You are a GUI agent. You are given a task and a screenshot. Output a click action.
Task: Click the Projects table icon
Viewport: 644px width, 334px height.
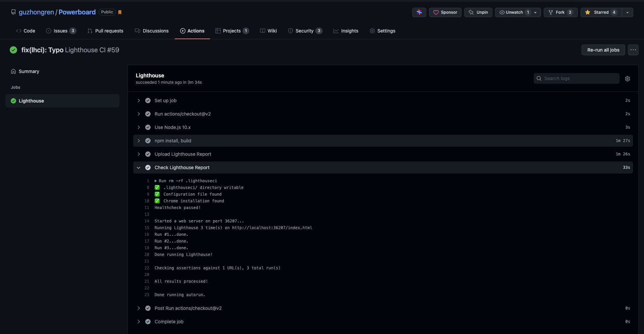coord(218,31)
